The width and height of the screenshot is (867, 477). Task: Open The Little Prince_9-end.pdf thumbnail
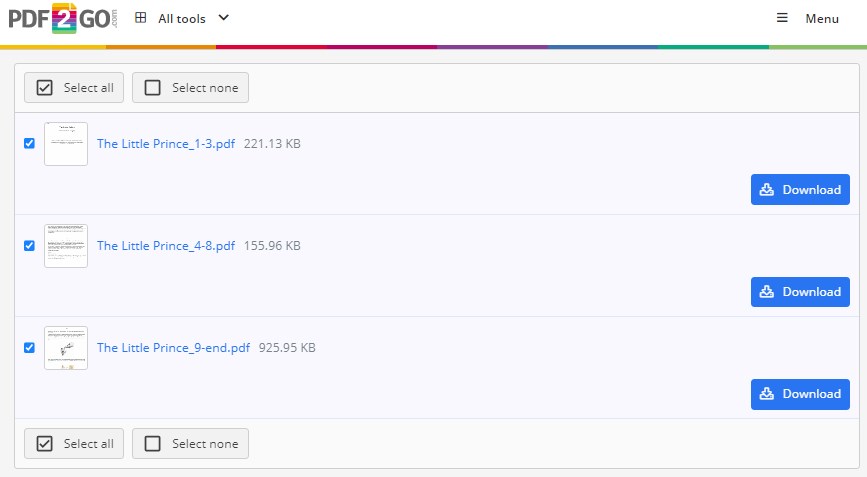[x=66, y=348]
